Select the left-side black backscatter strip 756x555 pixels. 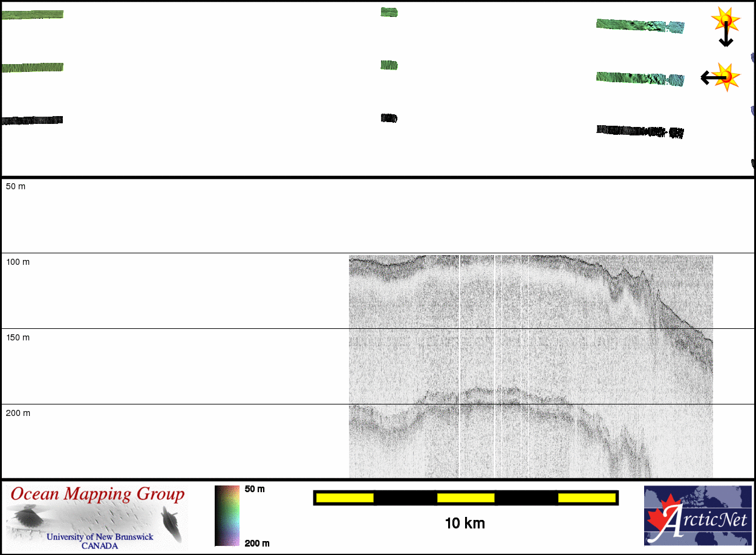click(33, 120)
